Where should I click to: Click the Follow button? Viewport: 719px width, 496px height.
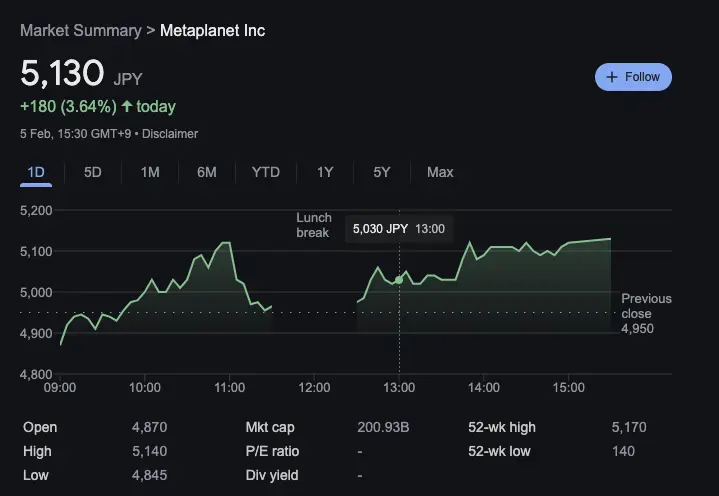click(633, 77)
